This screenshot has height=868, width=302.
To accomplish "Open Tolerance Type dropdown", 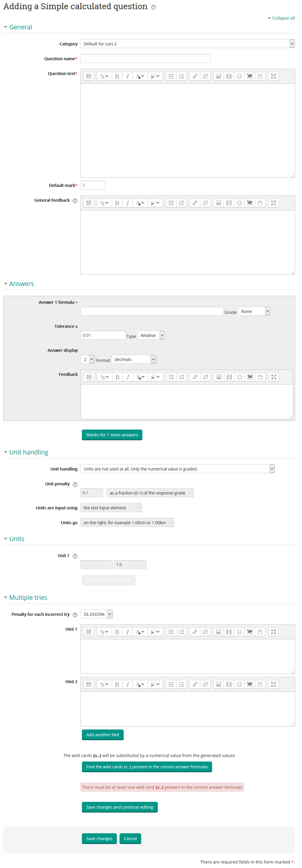I will coord(151,335).
